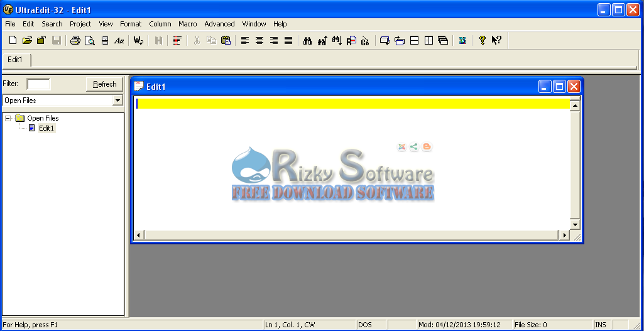Select the Edit1 file tab
The height and width of the screenshot is (331, 644).
click(x=16, y=60)
